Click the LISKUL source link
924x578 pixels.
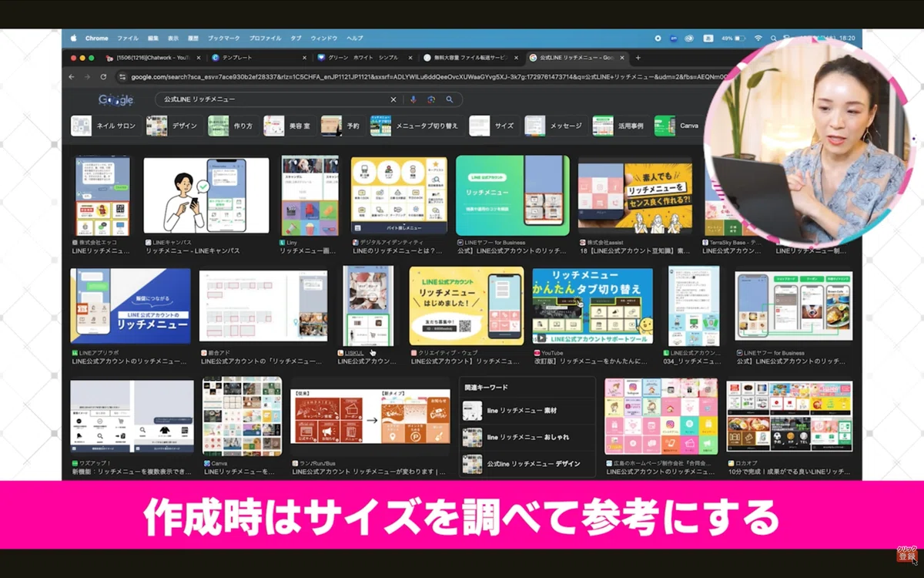(354, 353)
